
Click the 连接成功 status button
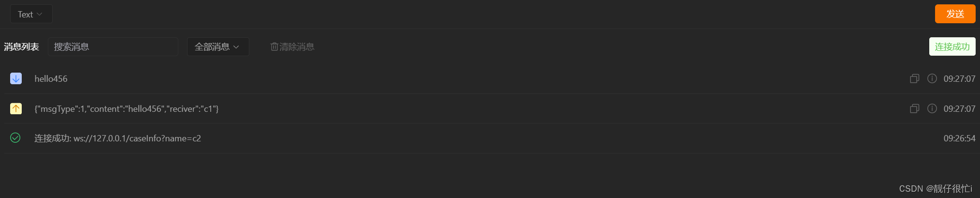(952, 46)
